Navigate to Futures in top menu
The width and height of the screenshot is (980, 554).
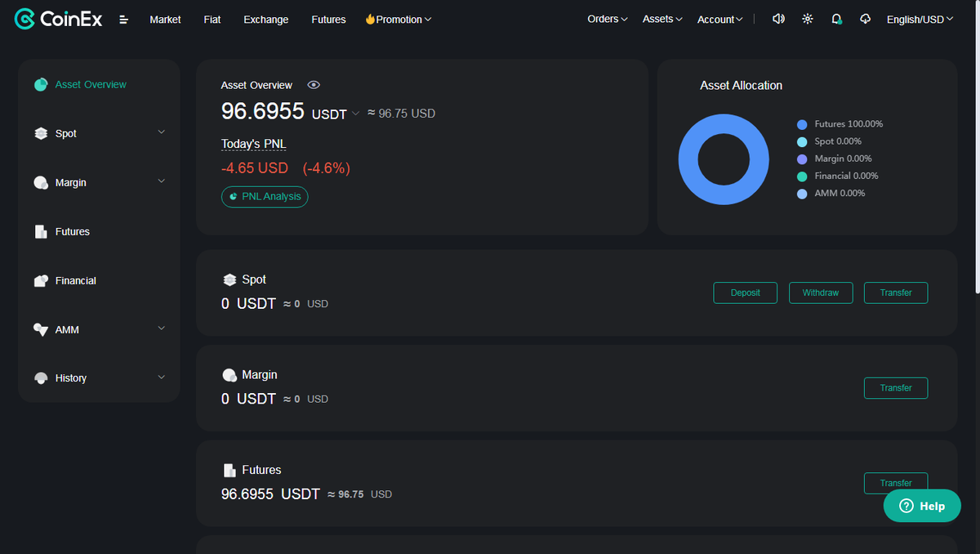point(328,20)
